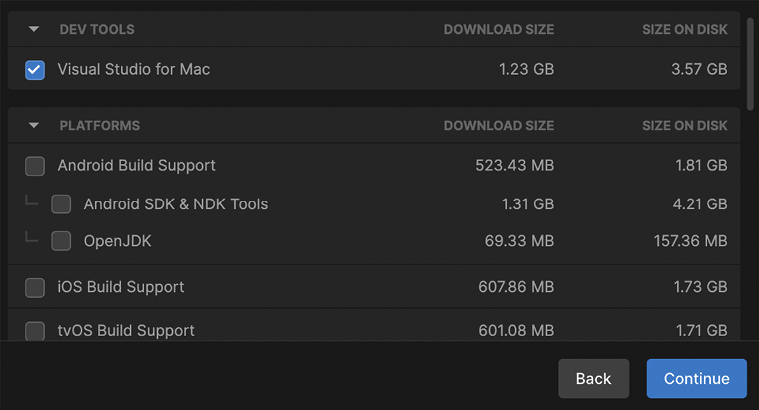This screenshot has width=759, height=410.
Task: Click the PLATFORMS section header
Action: click(x=100, y=126)
